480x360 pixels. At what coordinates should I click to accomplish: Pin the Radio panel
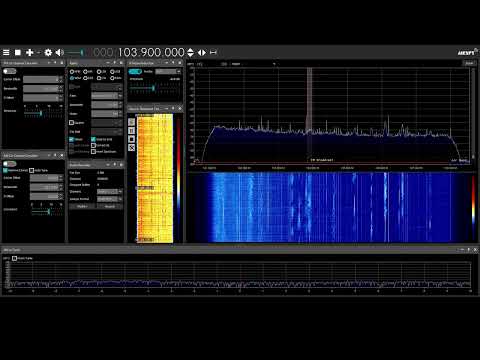[x=115, y=63]
